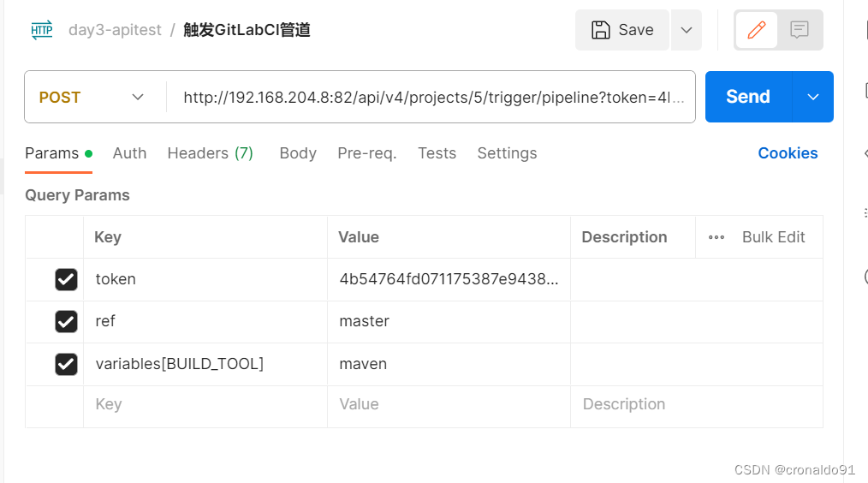Click the token key cell
The height and width of the screenshot is (483, 868).
click(205, 279)
